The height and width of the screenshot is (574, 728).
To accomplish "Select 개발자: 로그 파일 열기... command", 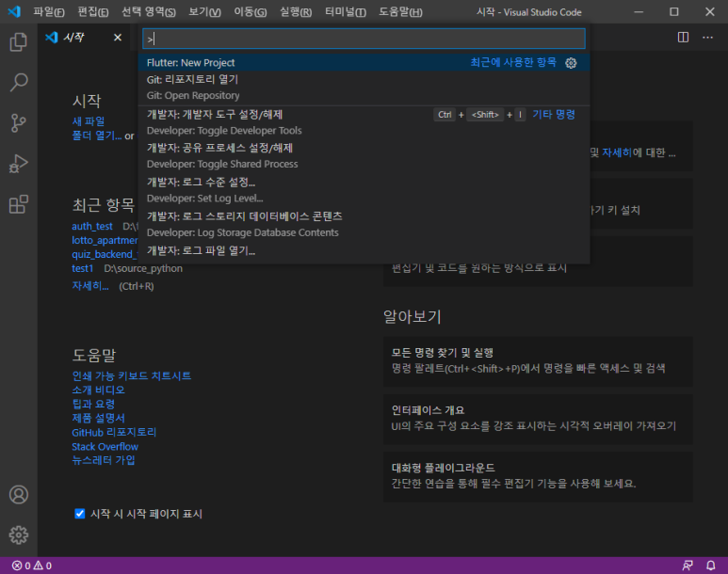I will pos(364,251).
